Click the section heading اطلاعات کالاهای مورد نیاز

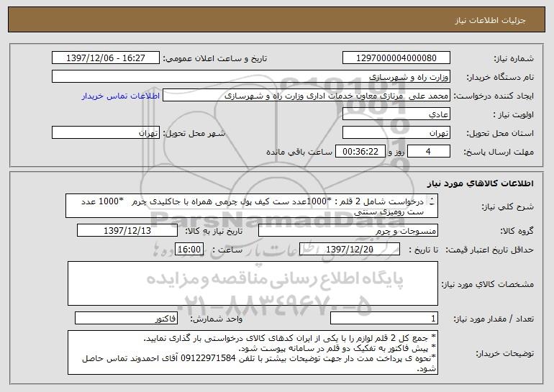480,183
